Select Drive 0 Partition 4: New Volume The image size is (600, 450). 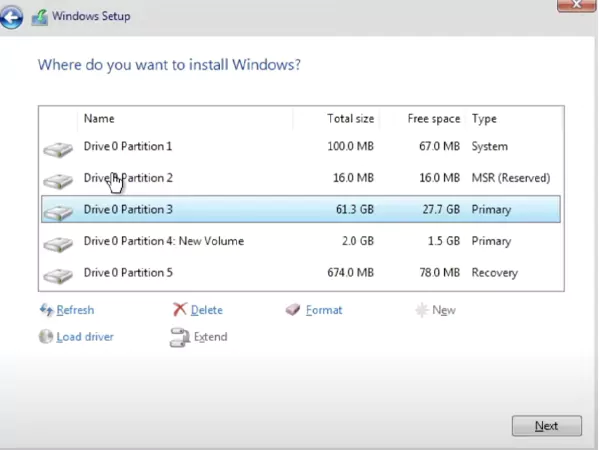pos(301,241)
